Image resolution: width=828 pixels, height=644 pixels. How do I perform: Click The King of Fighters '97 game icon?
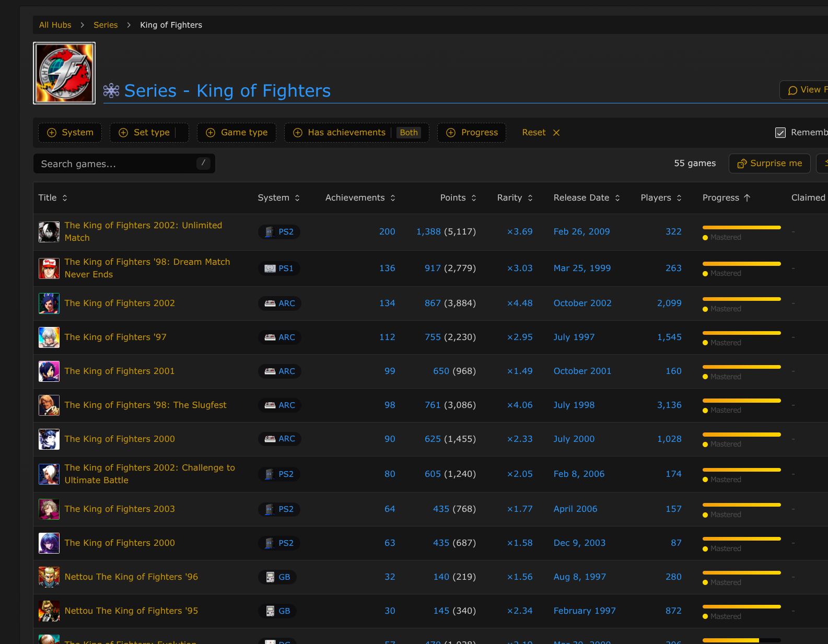(49, 337)
